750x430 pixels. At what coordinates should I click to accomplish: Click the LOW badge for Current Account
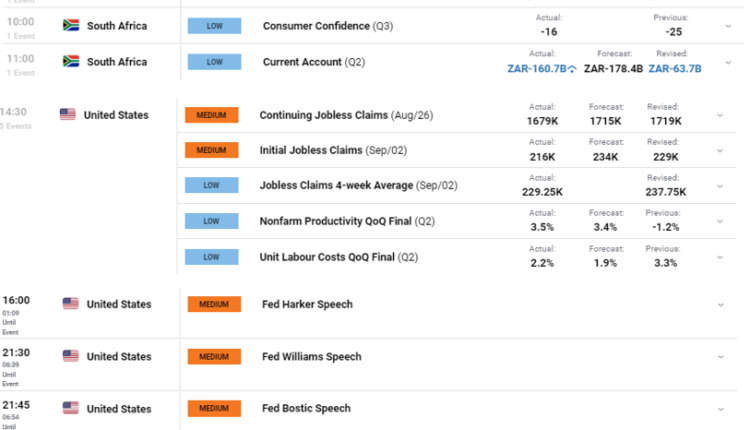213,62
